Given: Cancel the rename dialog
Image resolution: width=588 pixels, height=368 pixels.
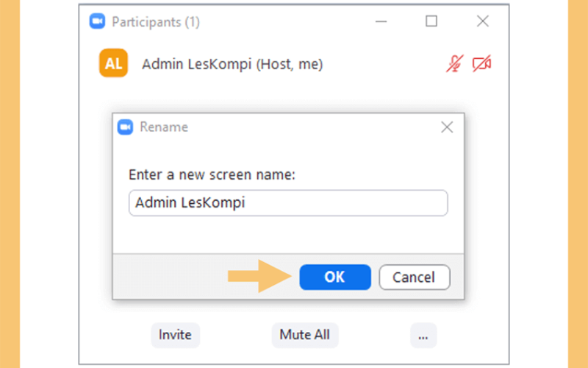Looking at the screenshot, I should tap(415, 277).
